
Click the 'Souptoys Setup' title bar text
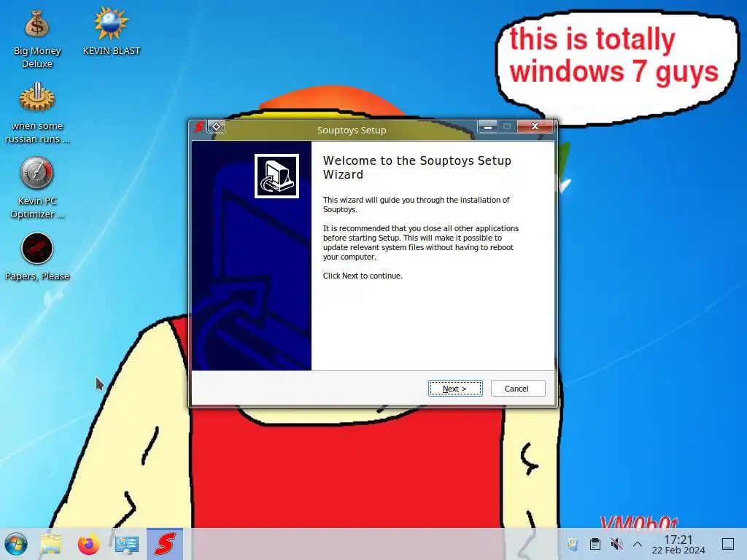click(x=352, y=130)
